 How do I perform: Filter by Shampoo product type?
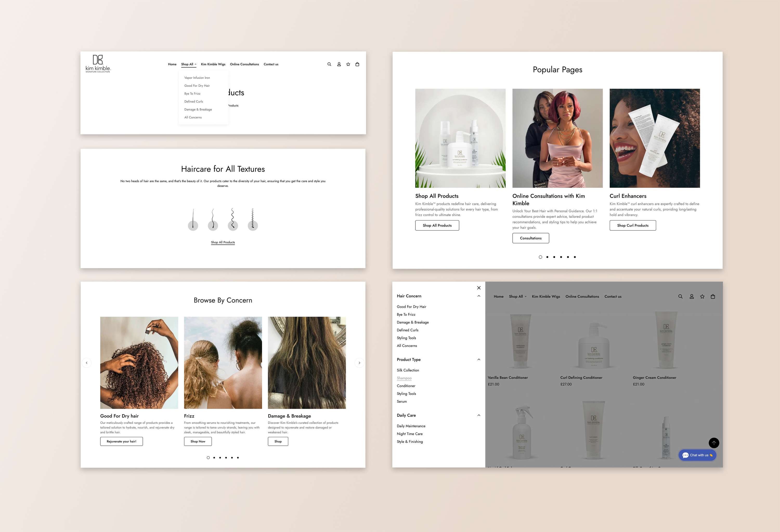tap(404, 378)
